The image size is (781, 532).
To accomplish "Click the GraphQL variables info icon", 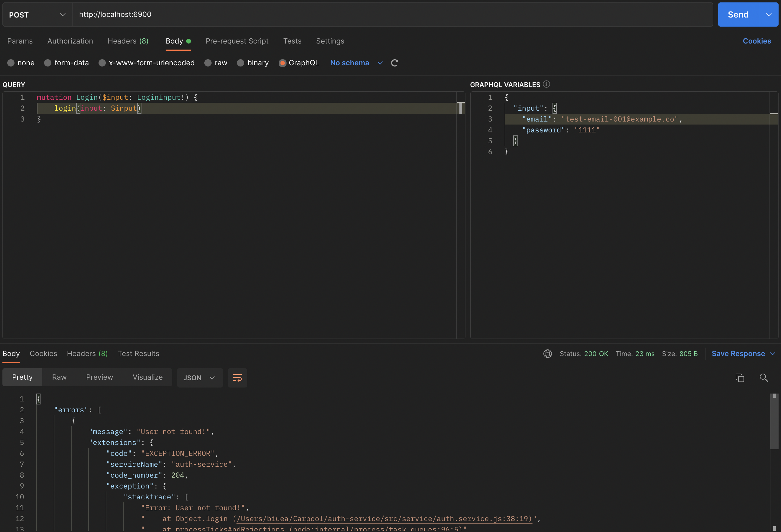I will (546, 84).
